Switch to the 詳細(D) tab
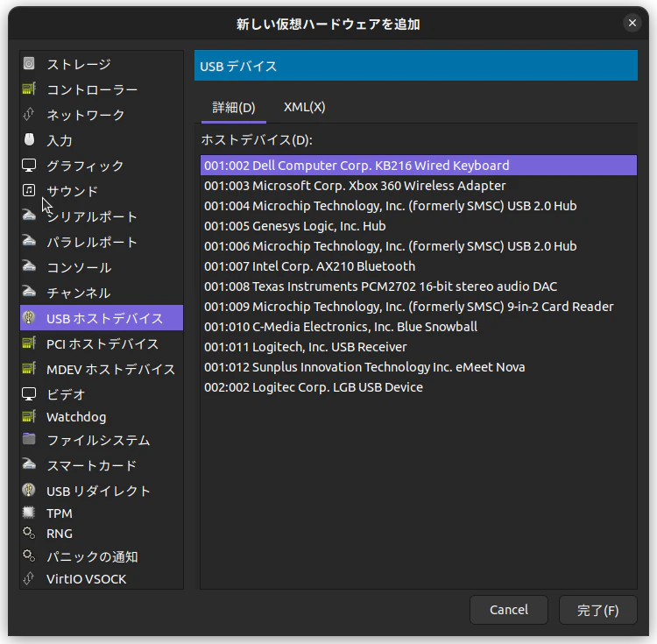657x644 pixels. coord(234,108)
